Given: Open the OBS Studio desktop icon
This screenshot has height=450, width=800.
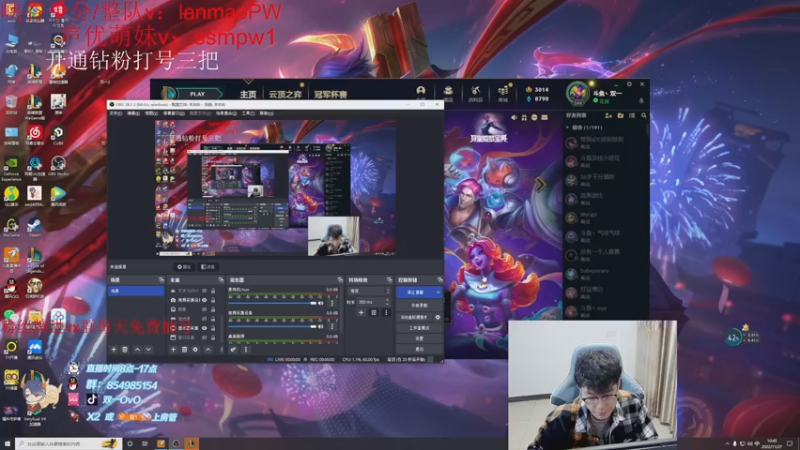Looking at the screenshot, I should coord(58,166).
